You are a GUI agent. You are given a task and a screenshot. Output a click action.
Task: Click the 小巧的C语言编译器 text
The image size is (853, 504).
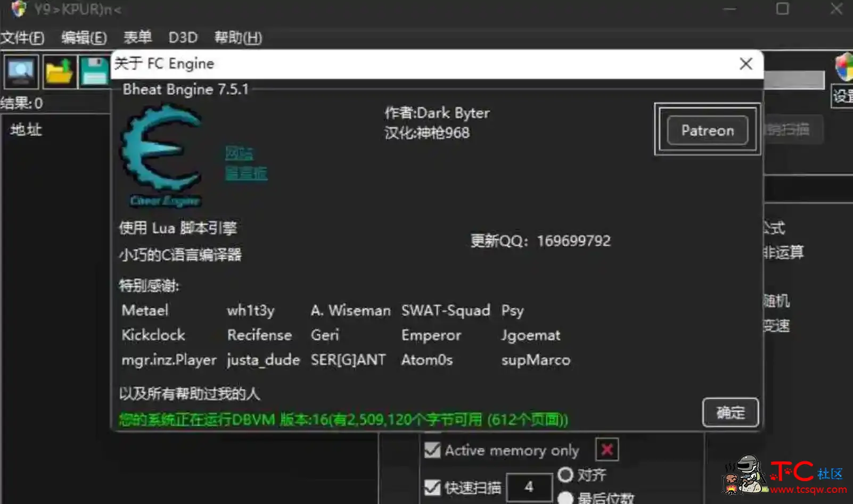coord(180,255)
